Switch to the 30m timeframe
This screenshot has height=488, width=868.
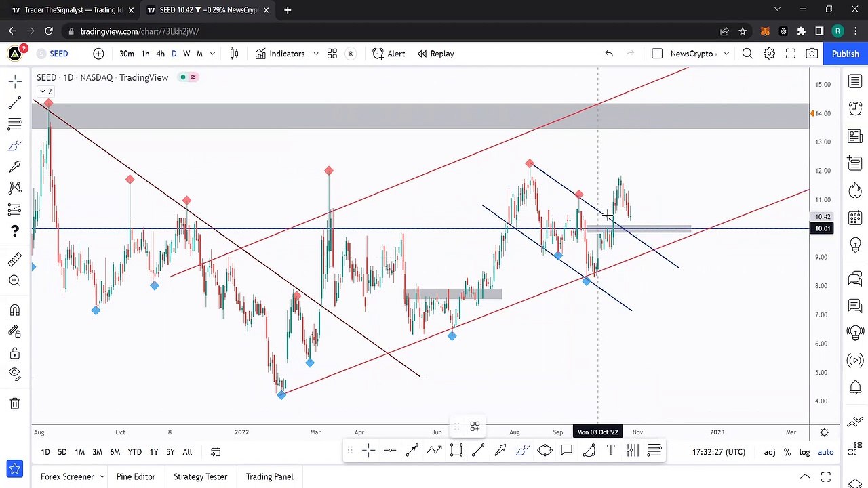[x=126, y=54]
